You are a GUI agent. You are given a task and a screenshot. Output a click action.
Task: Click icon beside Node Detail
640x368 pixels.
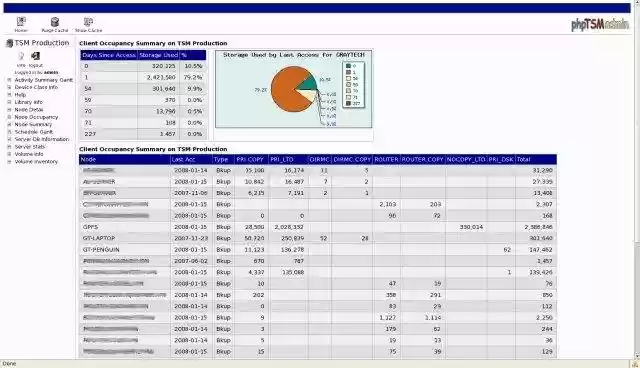click(x=9, y=110)
